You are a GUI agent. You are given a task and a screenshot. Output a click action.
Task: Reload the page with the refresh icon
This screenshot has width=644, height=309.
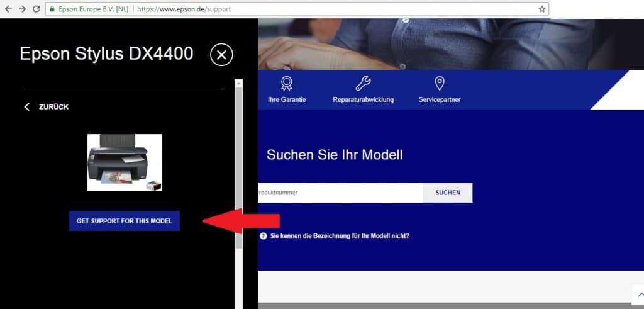[x=36, y=9]
